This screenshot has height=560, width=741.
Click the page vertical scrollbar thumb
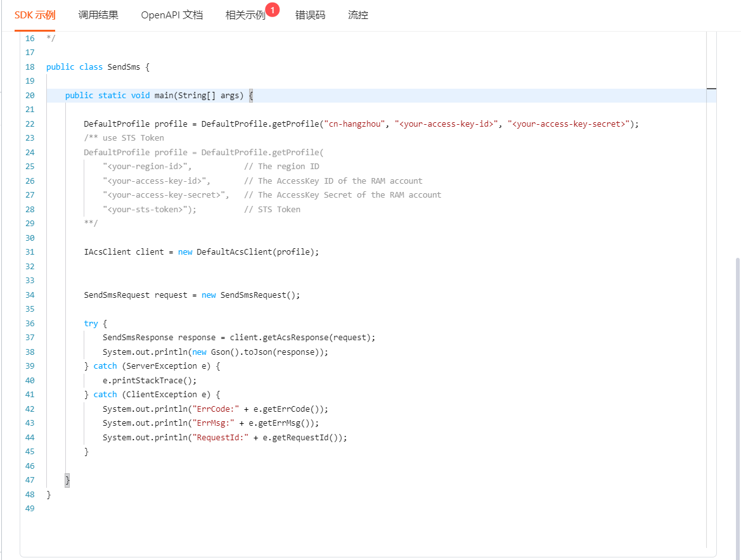click(738, 409)
